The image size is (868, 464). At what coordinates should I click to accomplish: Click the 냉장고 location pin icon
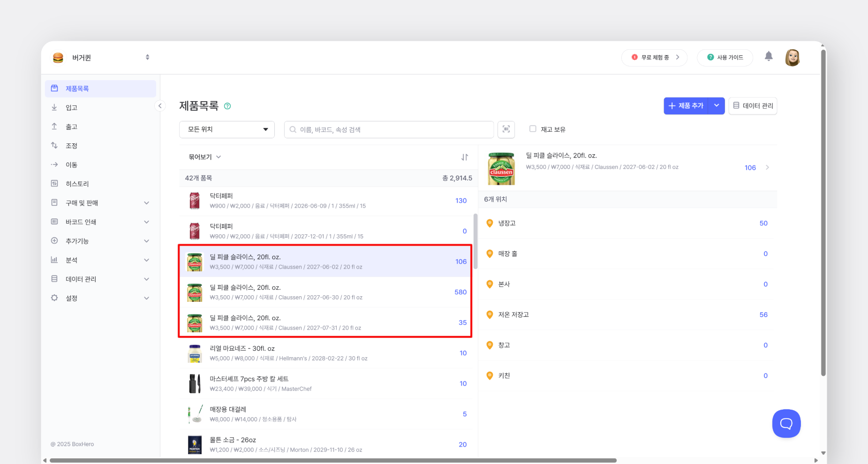pos(490,223)
